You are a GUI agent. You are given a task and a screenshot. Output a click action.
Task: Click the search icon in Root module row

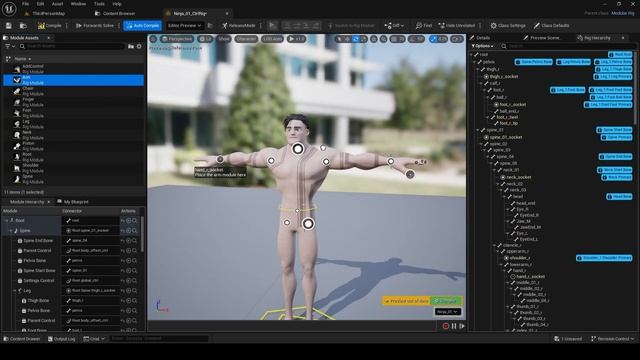[x=134, y=220]
